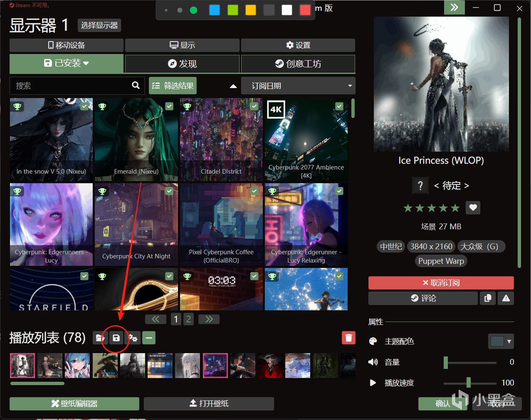The image size is (531, 420).
Task: Click the 确认 button
Action: pos(443,403)
